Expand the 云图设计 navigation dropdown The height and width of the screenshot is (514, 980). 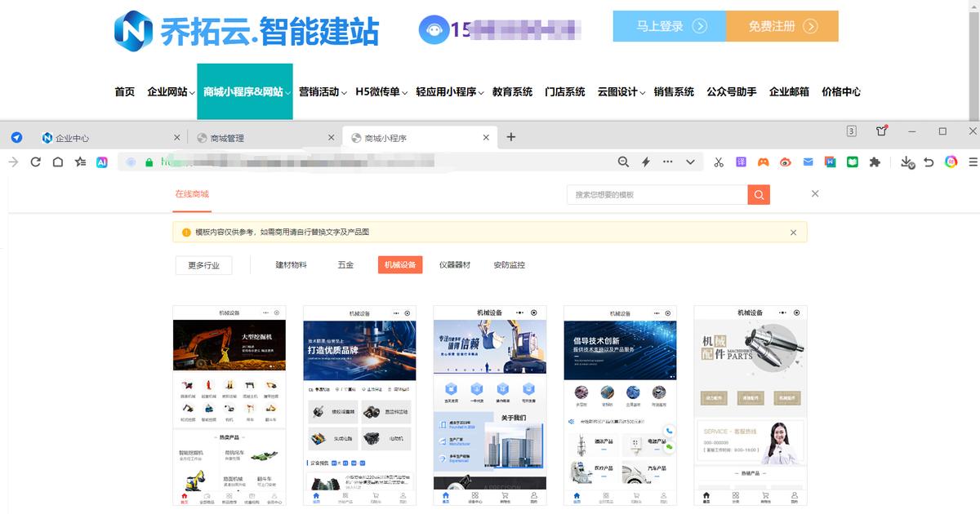[621, 92]
